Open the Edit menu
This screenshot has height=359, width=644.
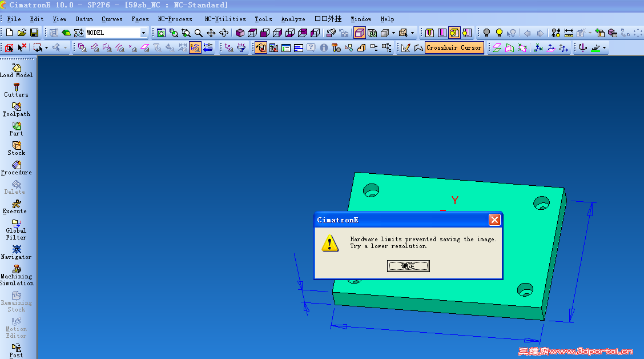point(37,19)
